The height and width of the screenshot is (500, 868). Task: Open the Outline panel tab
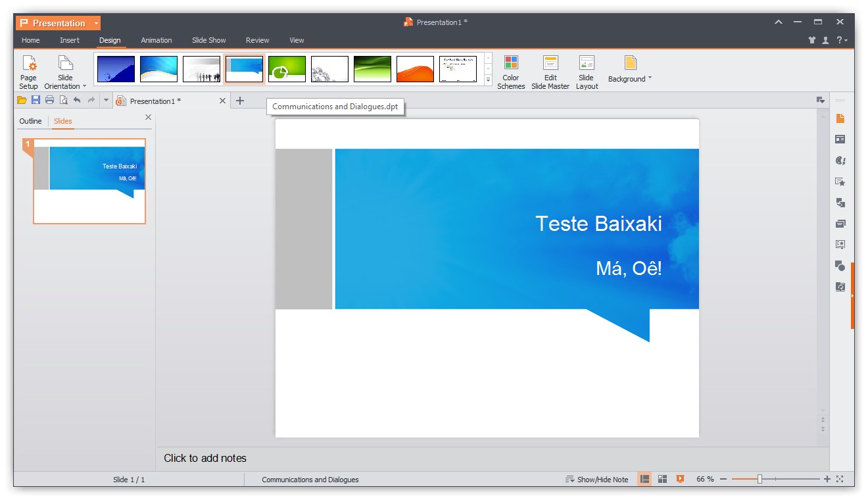[x=30, y=121]
